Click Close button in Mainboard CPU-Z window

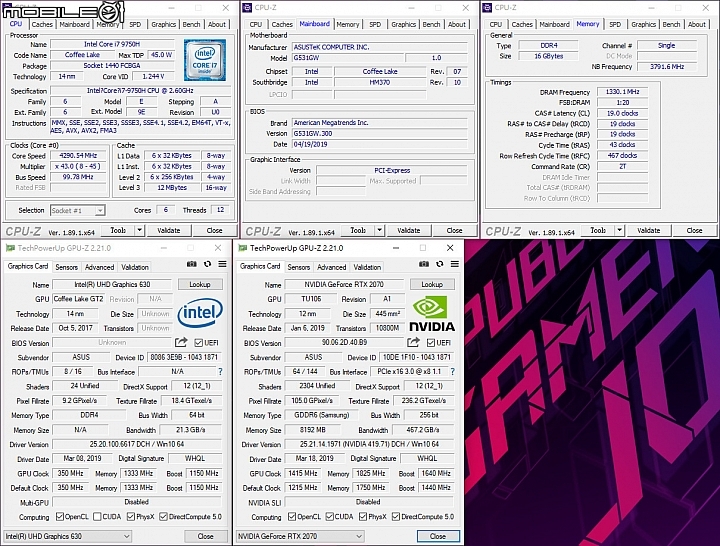coord(454,230)
